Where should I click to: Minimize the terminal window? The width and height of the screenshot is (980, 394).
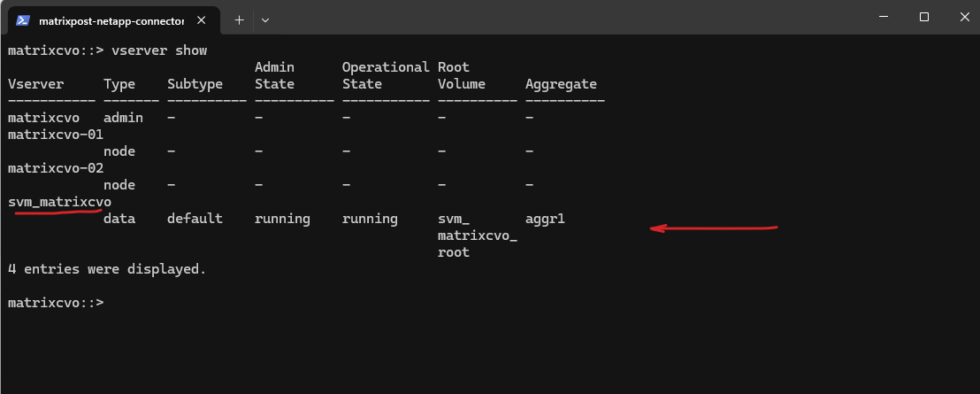point(883,17)
